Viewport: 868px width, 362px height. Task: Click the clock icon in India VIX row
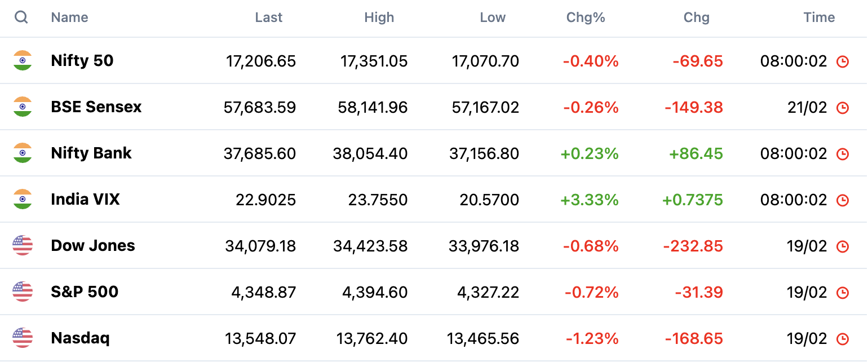(842, 200)
